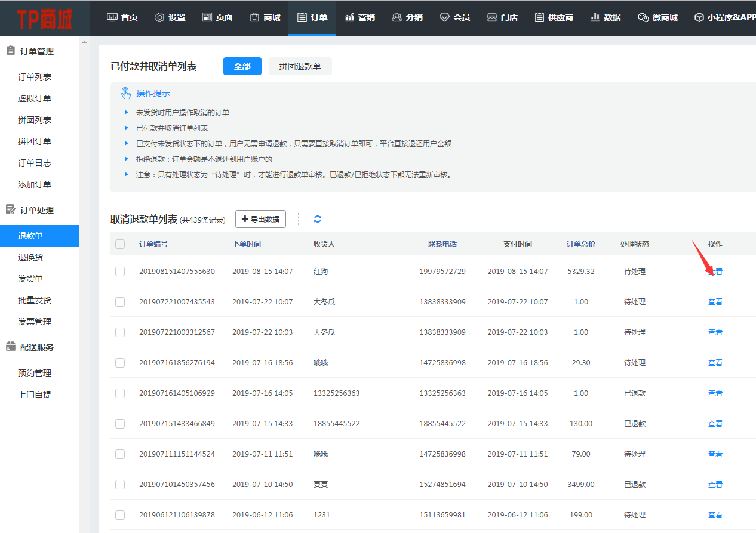Viewport: 756px width, 533px height.
Task: Open 门店 store icon in navigation
Action: (492, 17)
